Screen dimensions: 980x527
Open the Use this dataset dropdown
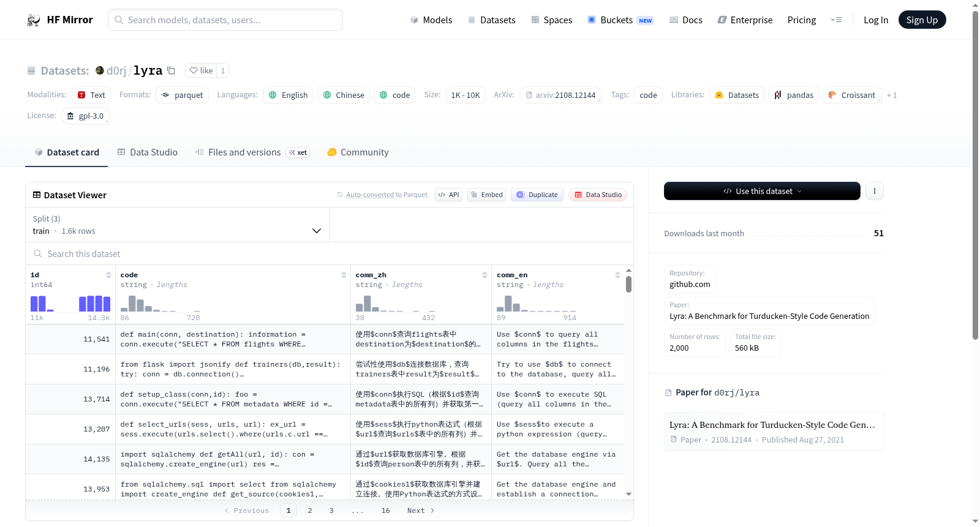point(762,191)
